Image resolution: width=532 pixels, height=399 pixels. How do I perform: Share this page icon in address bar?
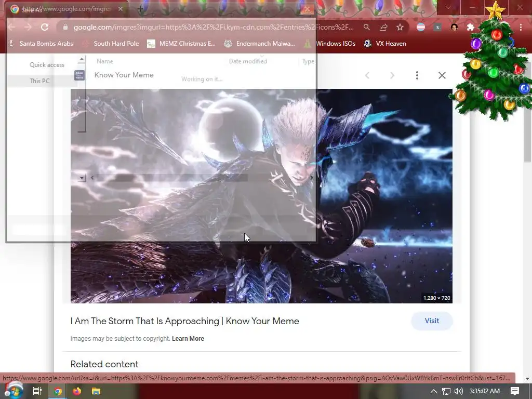click(383, 27)
